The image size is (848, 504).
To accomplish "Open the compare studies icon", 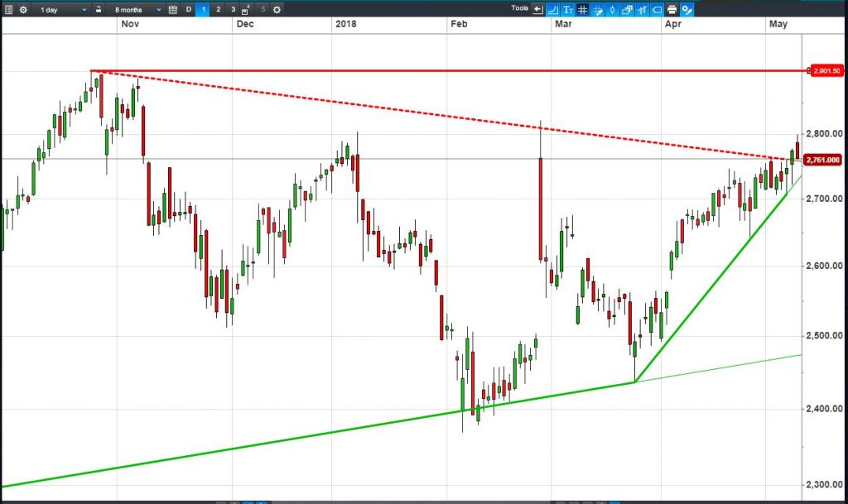I will click(x=642, y=10).
